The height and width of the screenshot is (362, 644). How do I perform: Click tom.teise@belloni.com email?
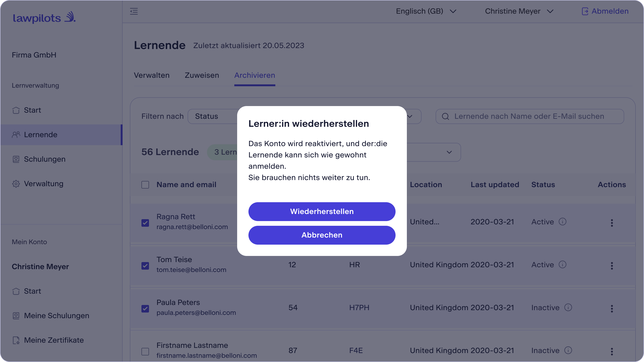[x=191, y=270]
